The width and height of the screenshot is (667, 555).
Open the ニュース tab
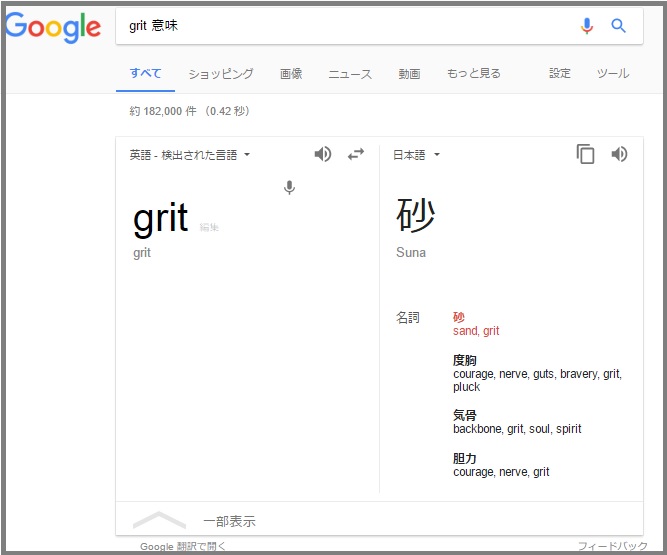click(350, 74)
